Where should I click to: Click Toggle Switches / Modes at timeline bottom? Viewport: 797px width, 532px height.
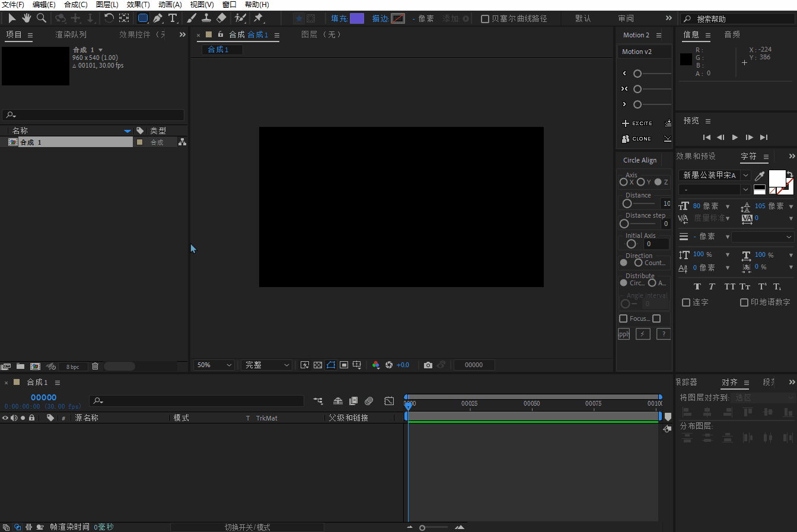click(247, 527)
